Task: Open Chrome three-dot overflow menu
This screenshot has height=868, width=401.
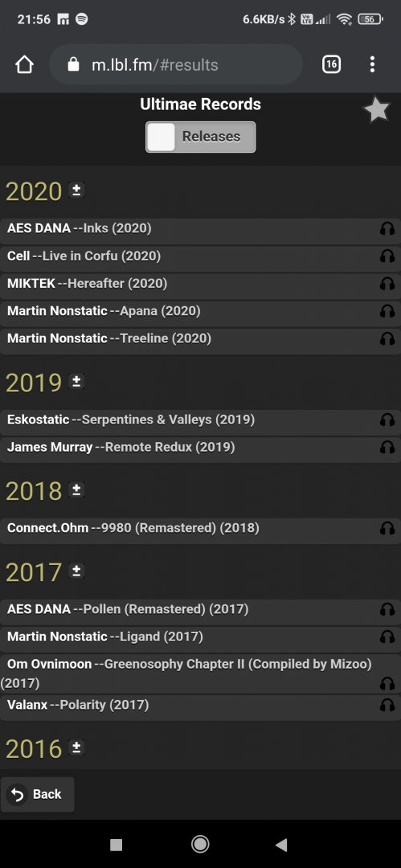Action: tap(372, 65)
